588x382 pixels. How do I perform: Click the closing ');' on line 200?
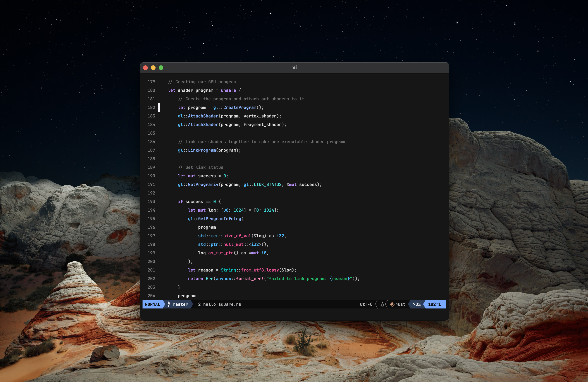coord(191,261)
